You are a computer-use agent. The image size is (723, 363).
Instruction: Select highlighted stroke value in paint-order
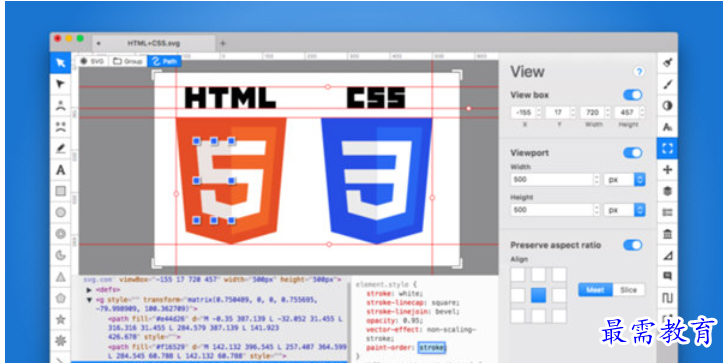coord(432,347)
